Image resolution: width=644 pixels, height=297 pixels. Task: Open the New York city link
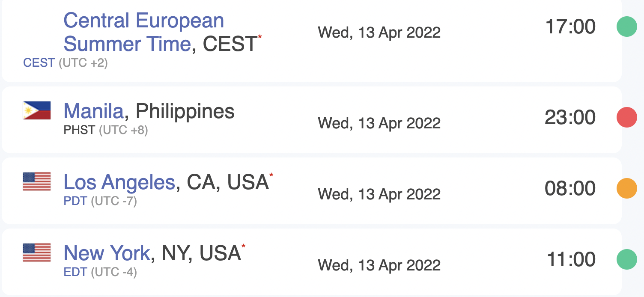tap(107, 253)
